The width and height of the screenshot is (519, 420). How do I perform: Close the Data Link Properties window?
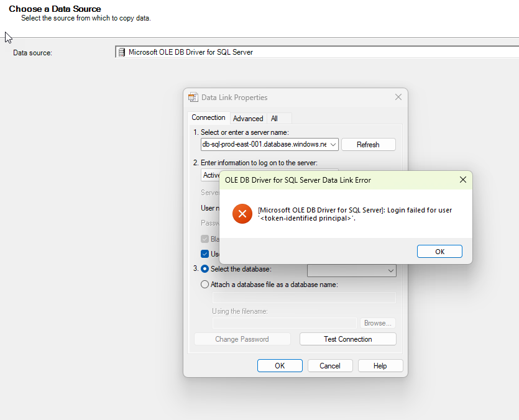click(x=398, y=97)
